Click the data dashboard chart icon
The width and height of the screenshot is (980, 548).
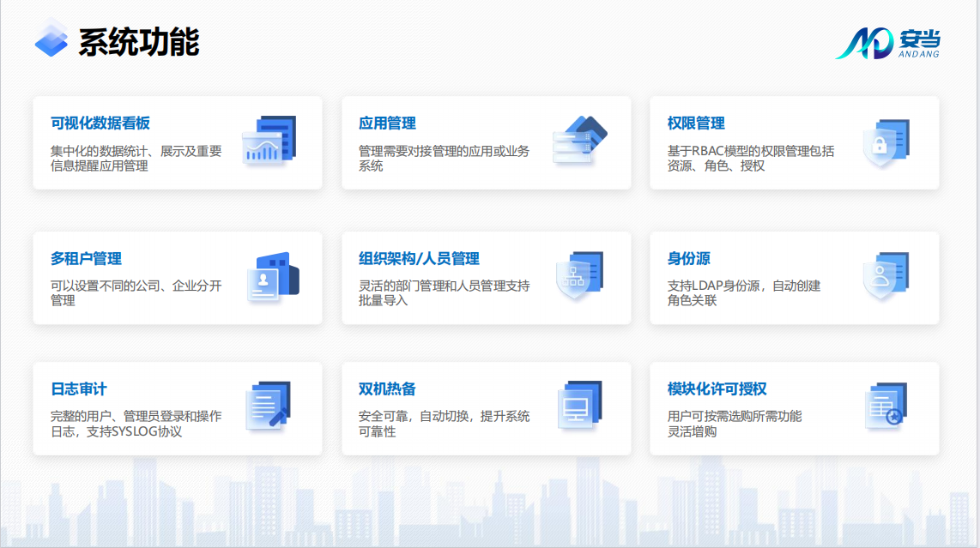point(269,141)
